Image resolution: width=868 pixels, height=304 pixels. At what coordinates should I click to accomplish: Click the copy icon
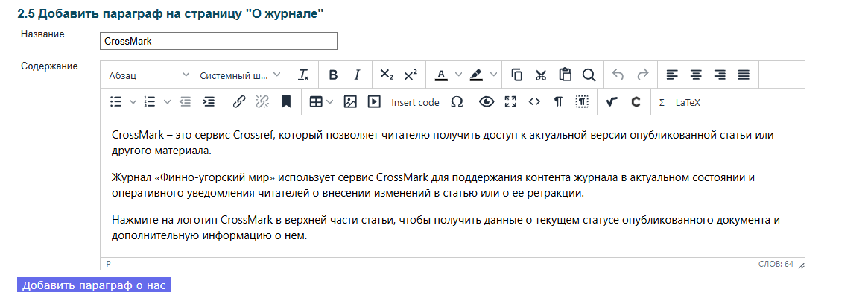pyautogui.click(x=517, y=75)
